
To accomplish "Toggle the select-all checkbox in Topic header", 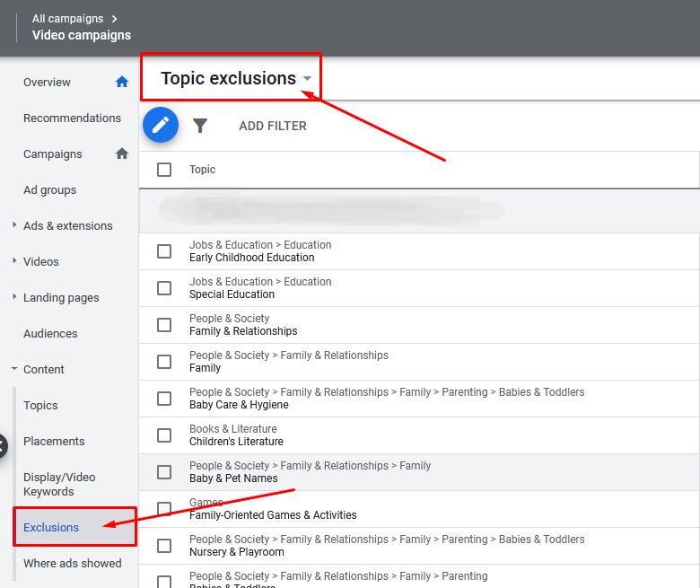I will (164, 170).
